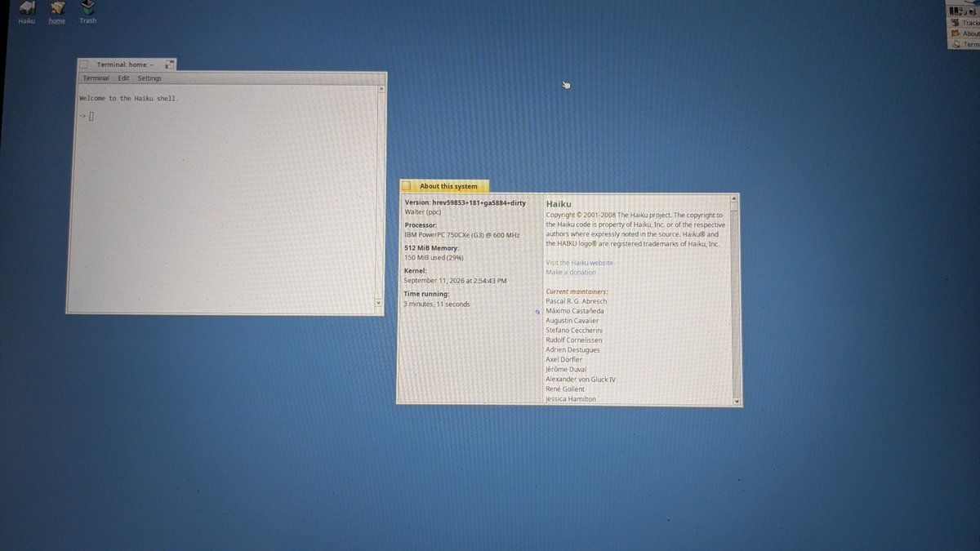Click the IBM PowerPC 750CXe processor line

click(x=461, y=234)
